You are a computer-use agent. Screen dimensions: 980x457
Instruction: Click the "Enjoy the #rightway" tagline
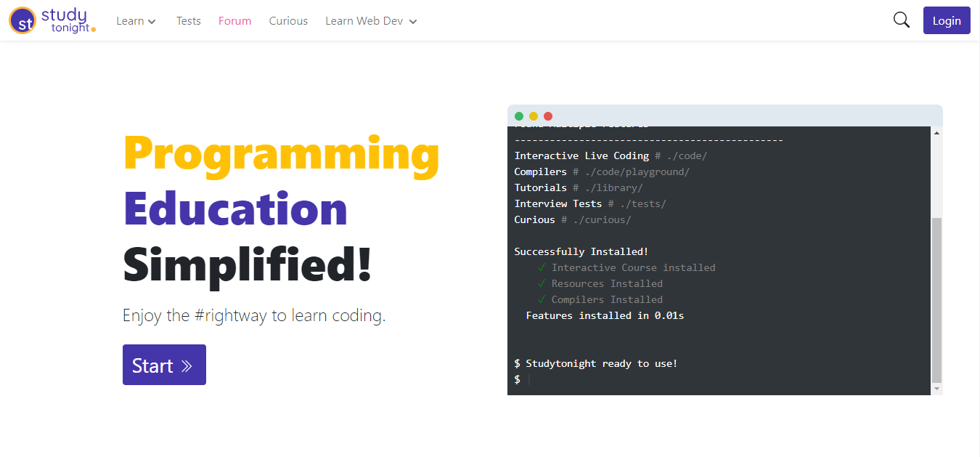pyautogui.click(x=253, y=316)
